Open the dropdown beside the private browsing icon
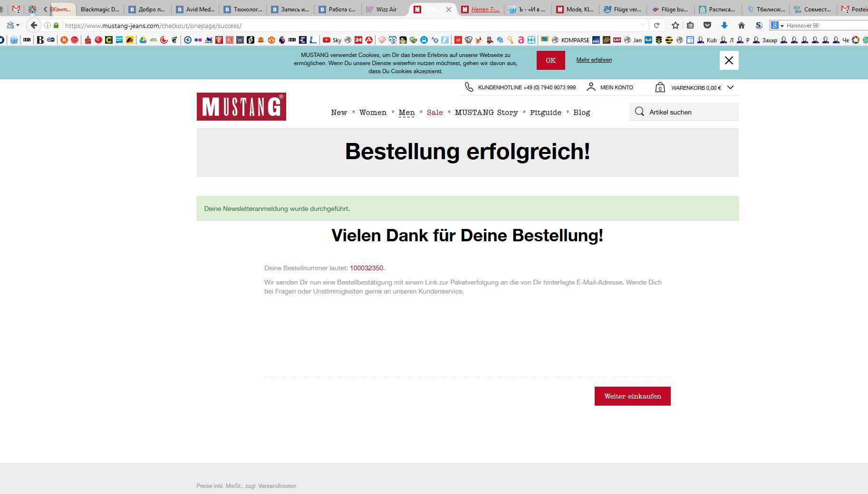This screenshot has height=494, width=868. pyautogui.click(x=18, y=25)
